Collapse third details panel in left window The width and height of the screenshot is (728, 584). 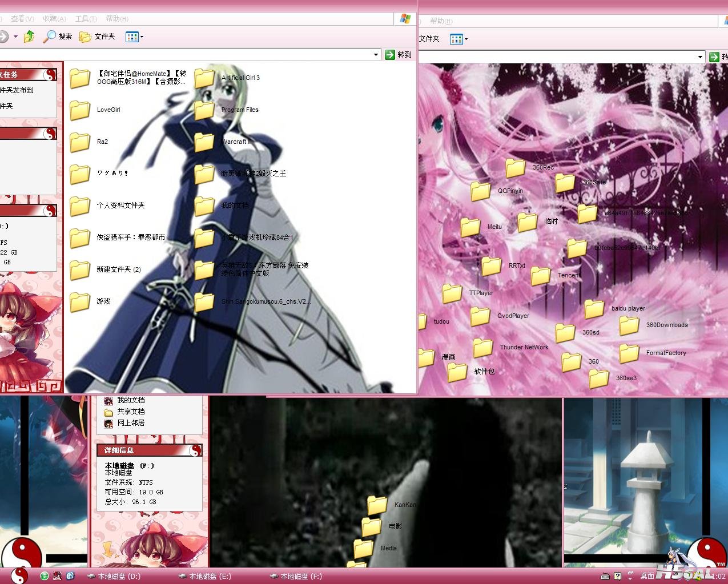[x=50, y=211]
